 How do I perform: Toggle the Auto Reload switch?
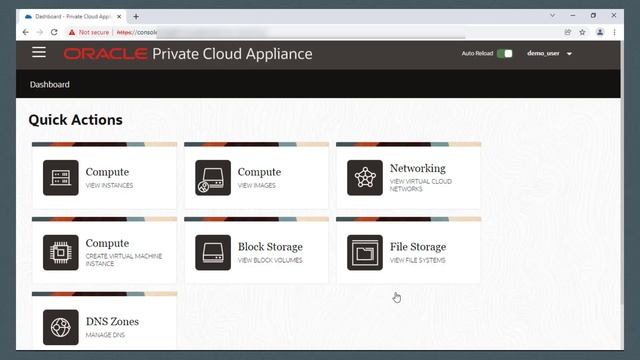click(504, 53)
